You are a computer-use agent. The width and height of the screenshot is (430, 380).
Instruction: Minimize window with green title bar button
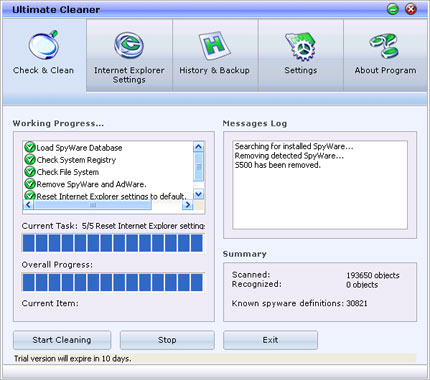point(393,9)
